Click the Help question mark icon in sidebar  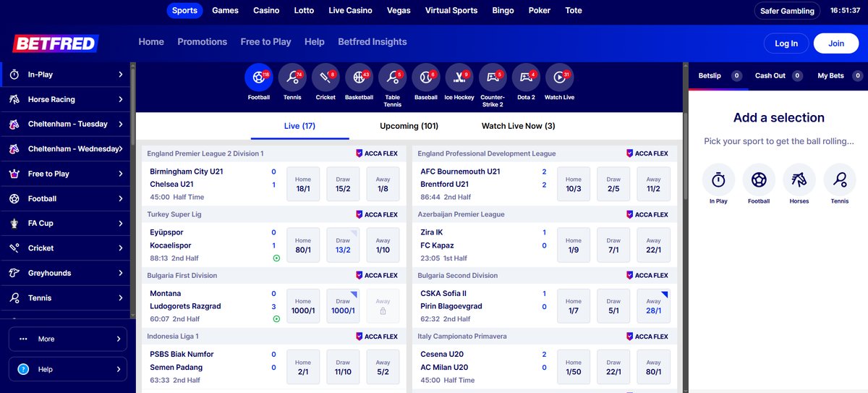tap(24, 369)
